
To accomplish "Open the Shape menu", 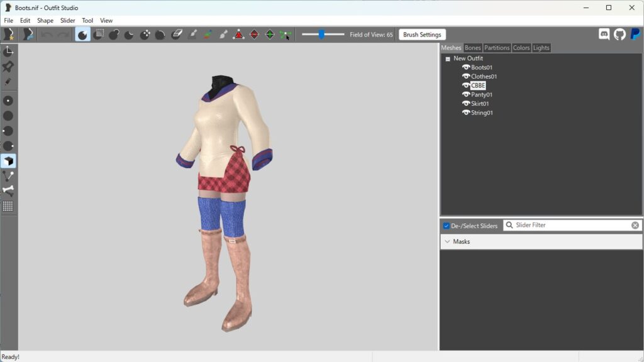I will tap(45, 21).
